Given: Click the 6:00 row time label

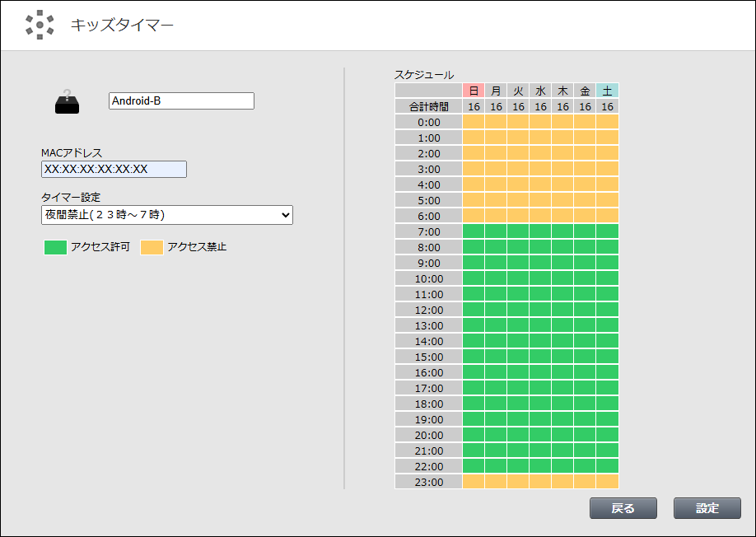Looking at the screenshot, I should 428,216.
